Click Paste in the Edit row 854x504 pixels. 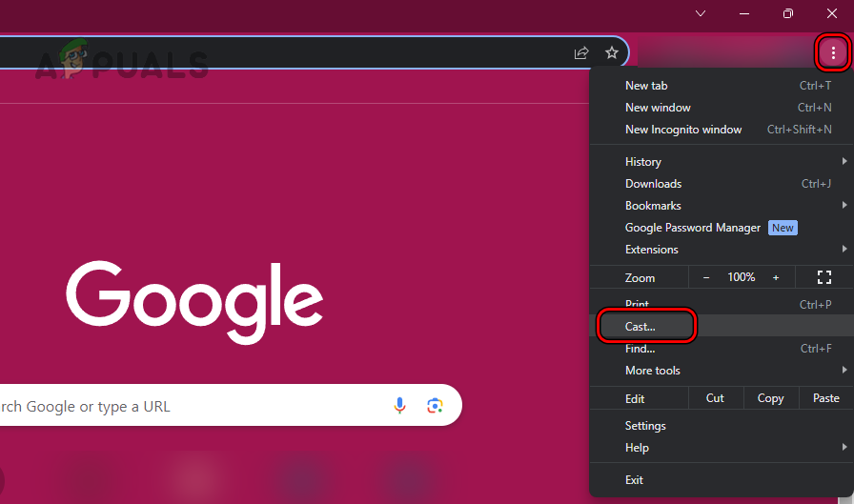click(x=825, y=398)
